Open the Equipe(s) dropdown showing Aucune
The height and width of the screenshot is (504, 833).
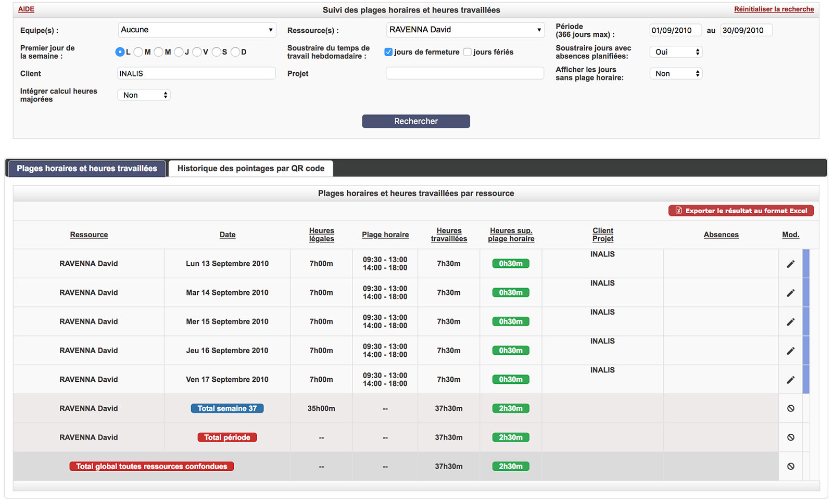coord(197,30)
